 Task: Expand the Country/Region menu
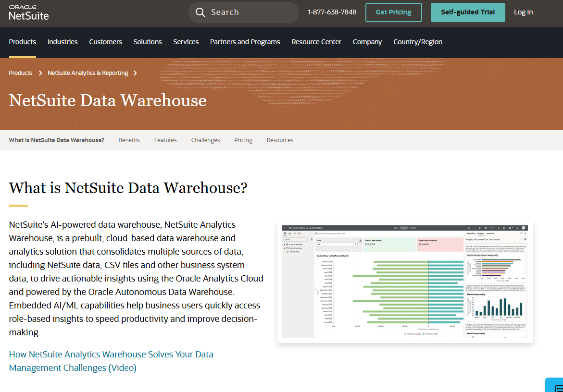coord(418,42)
